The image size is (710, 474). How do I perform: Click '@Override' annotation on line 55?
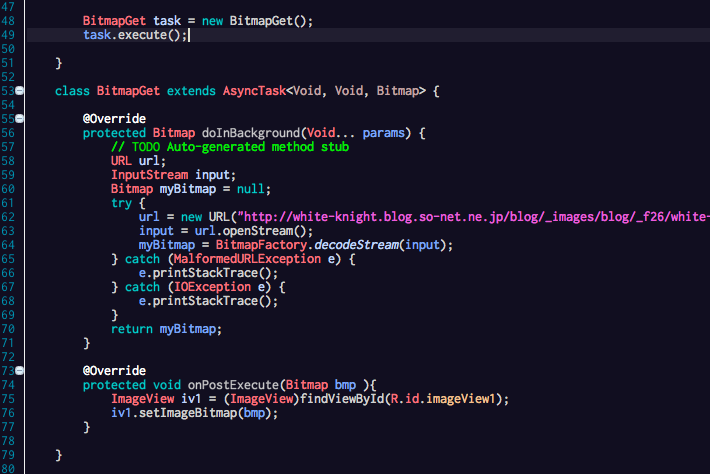114,119
